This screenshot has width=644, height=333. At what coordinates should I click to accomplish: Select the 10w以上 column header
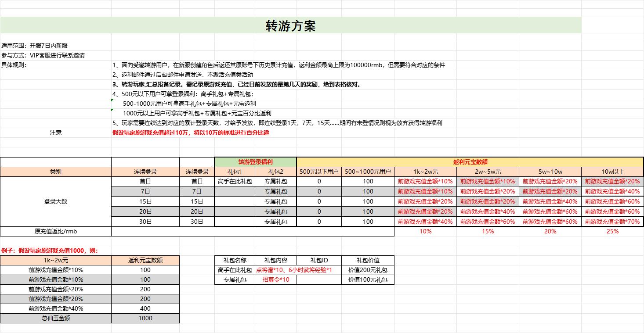612,172
